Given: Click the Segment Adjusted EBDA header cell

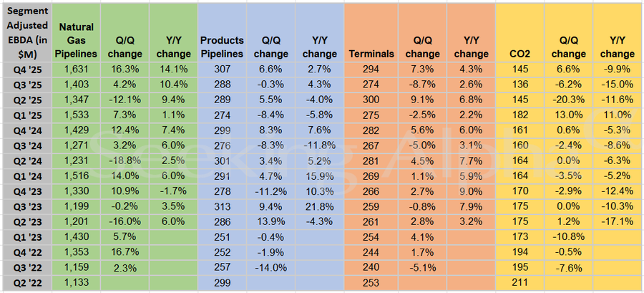Looking at the screenshot, I should (x=26, y=34).
